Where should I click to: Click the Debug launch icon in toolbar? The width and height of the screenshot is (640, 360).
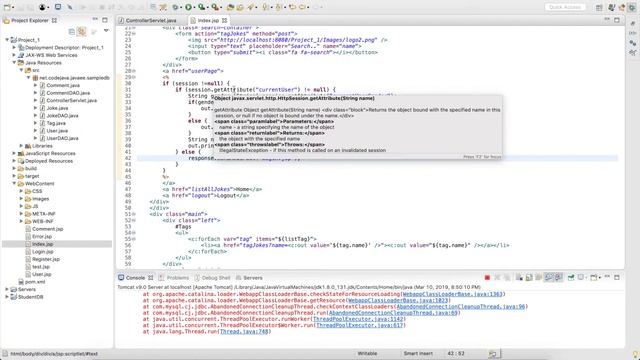[175, 7]
